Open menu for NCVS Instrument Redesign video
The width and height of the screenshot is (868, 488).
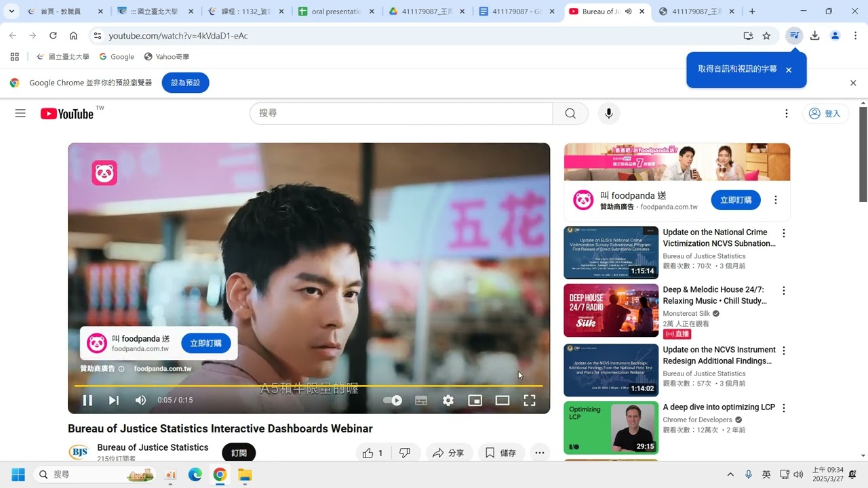[x=784, y=351]
